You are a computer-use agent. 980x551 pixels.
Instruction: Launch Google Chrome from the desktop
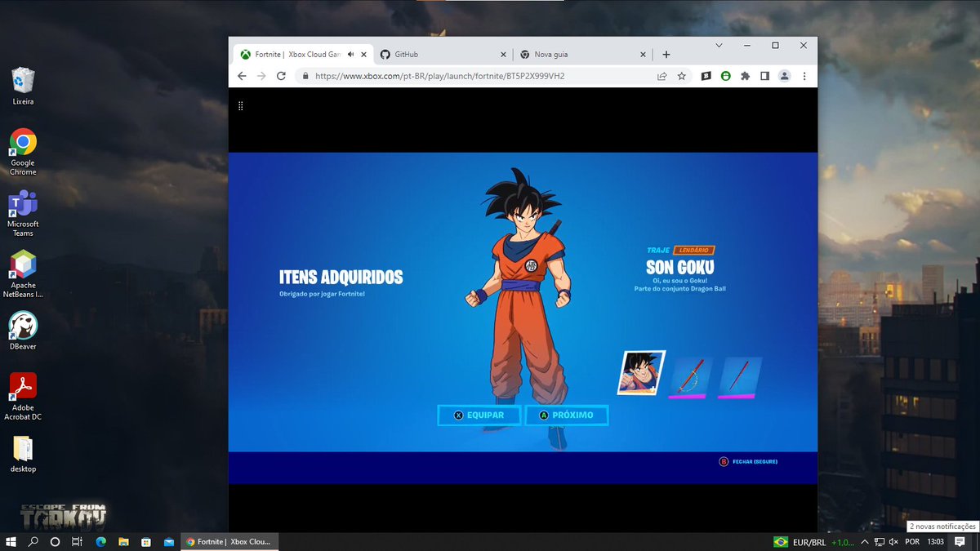[23, 153]
